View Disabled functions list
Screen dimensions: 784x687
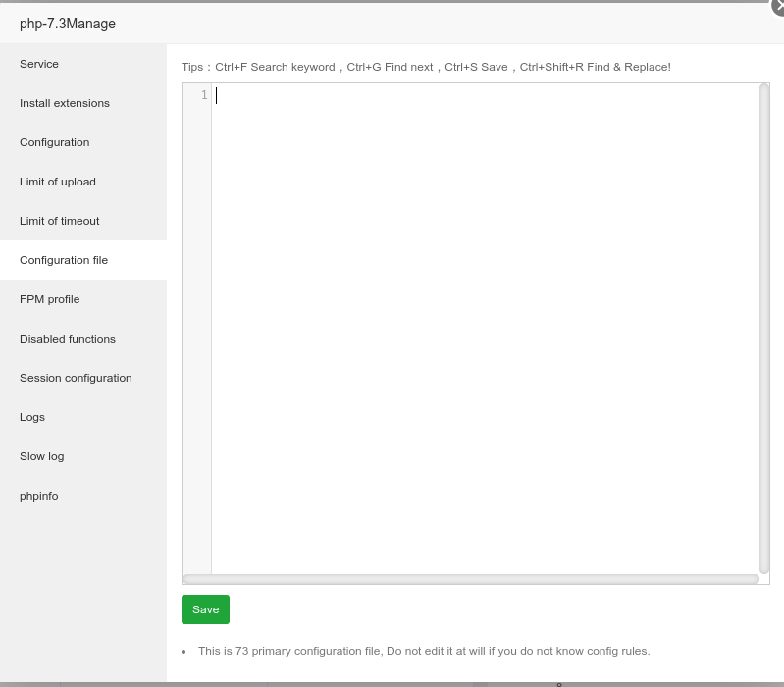pyautogui.click(x=68, y=339)
